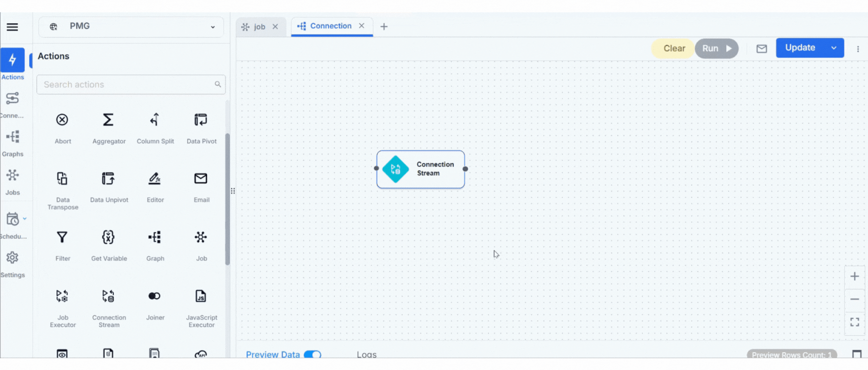The width and height of the screenshot is (868, 370).
Task: Click the actions panel vertical scrollbar
Action: 227,199
